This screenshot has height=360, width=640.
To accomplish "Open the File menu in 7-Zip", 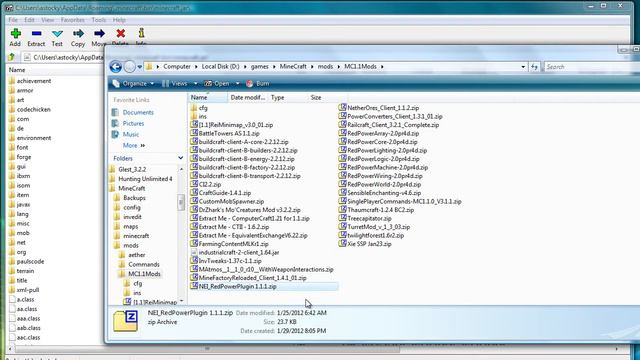I will 13,20.
